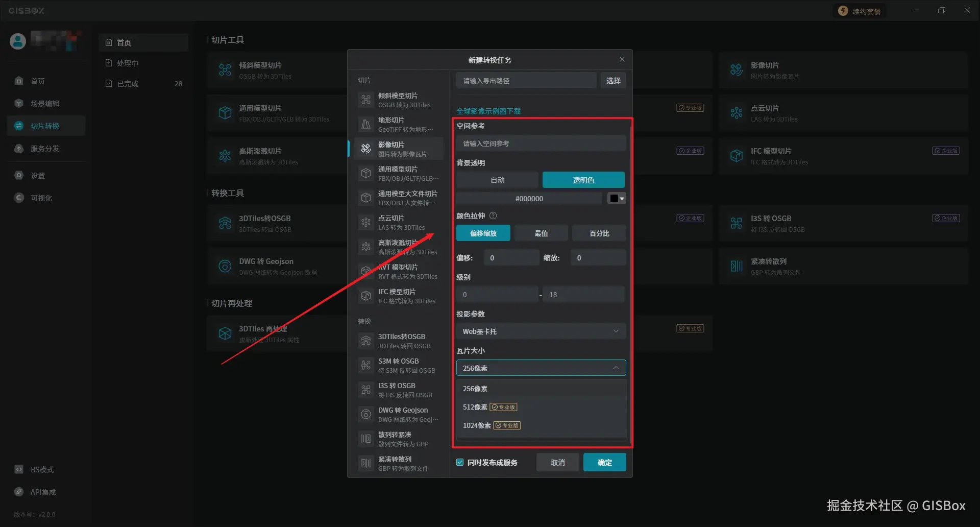
Task: Collapse the 瓦片大小 256像素 dropdown
Action: (x=541, y=368)
